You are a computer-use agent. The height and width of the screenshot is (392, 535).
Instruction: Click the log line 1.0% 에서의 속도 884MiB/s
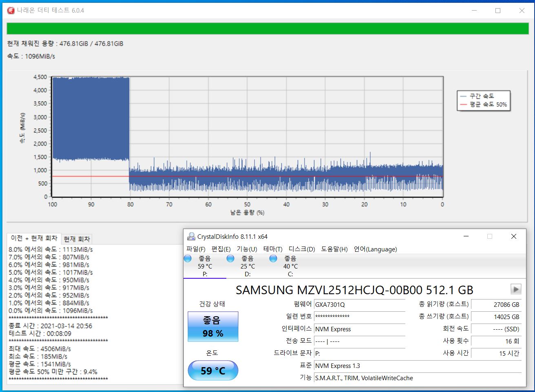[x=49, y=303]
